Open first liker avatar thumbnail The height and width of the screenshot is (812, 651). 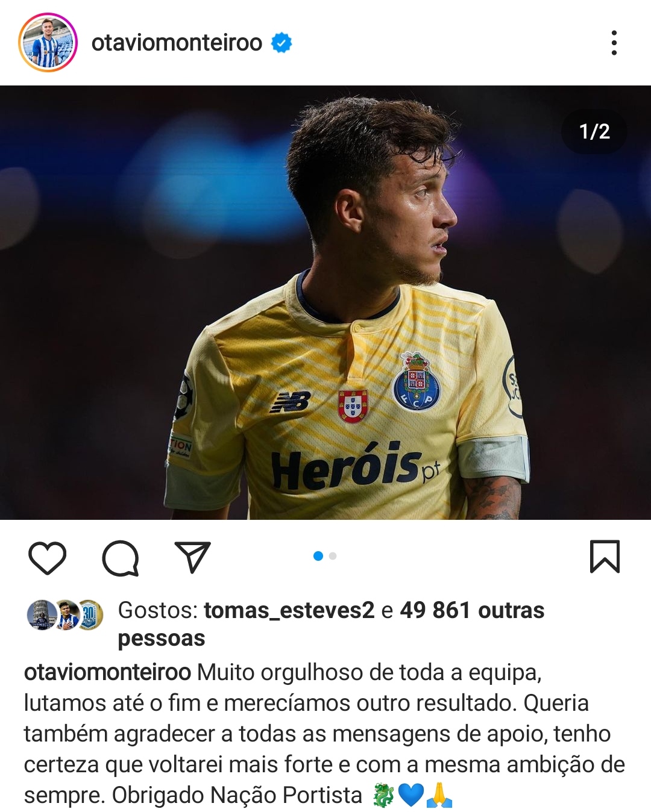42,615
